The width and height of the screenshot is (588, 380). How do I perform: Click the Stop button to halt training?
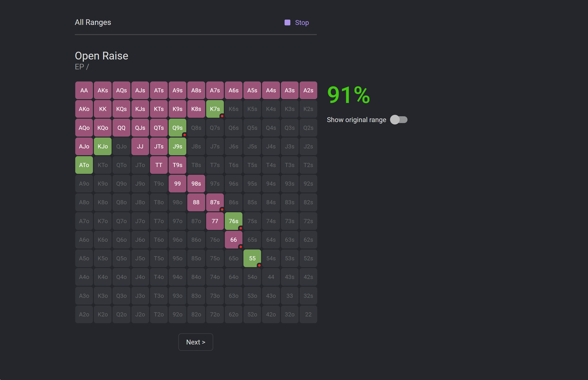click(298, 22)
